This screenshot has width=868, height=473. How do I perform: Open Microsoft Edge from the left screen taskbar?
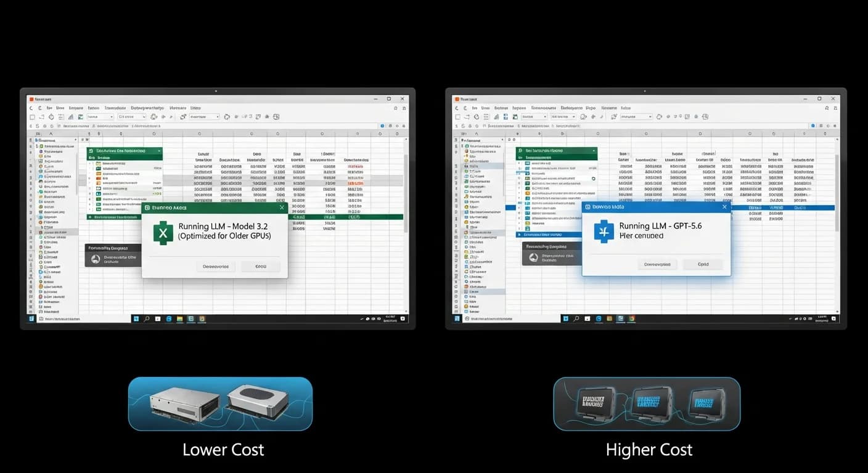point(169,319)
